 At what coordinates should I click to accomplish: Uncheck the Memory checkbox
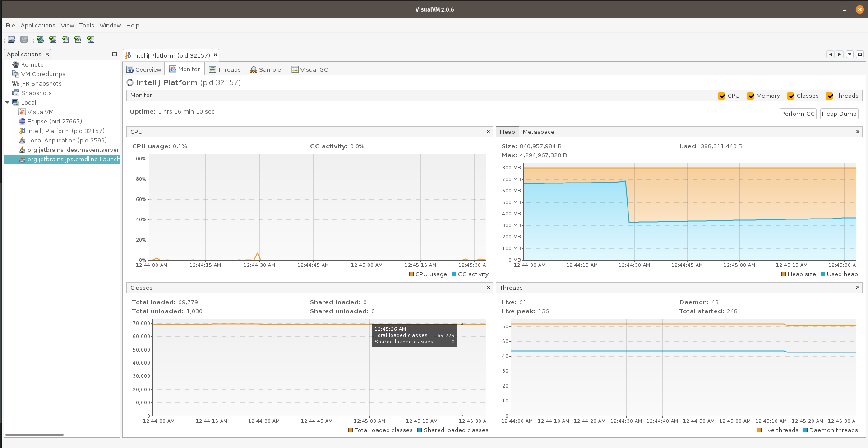750,96
